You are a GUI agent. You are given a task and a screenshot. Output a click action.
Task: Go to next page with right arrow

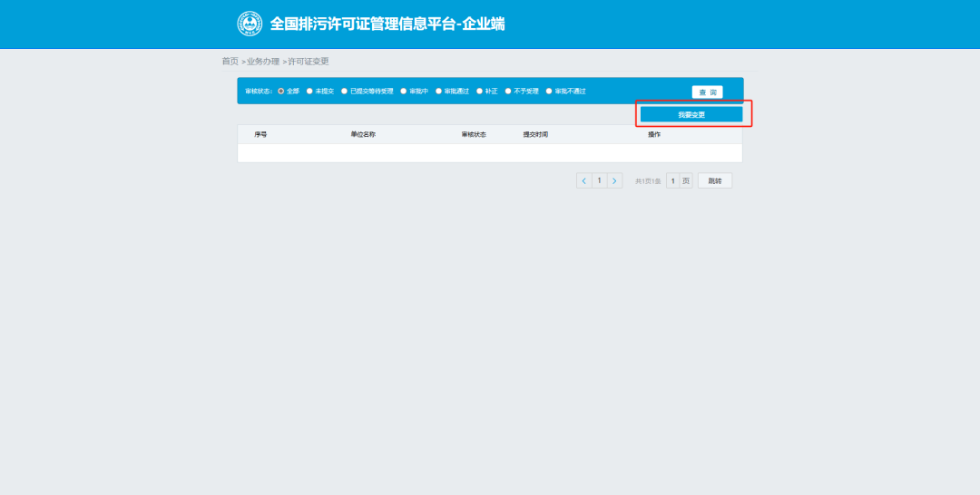tap(614, 180)
